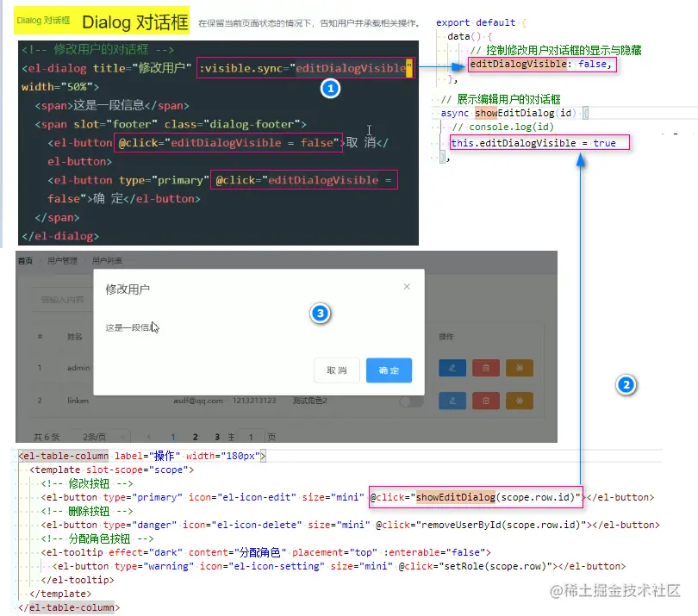Click the this.editDialogVisible = true code line

click(x=533, y=143)
